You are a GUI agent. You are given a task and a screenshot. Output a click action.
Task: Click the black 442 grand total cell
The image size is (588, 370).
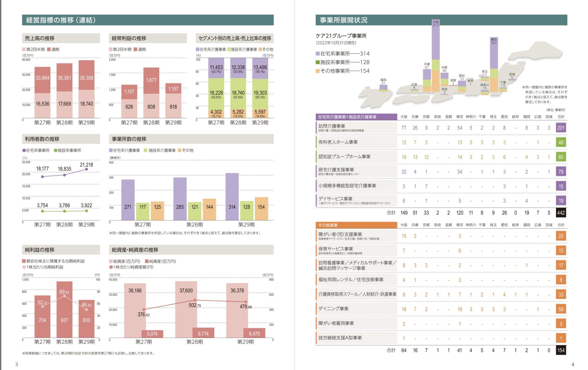point(561,213)
